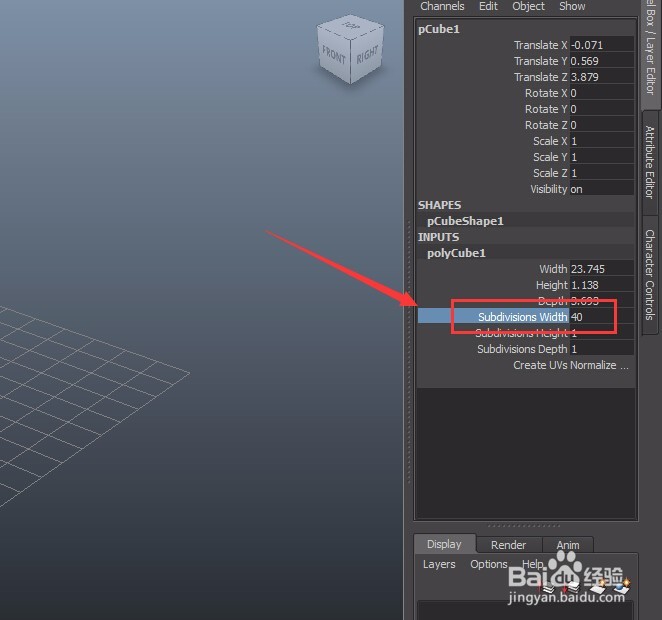The width and height of the screenshot is (662, 620).
Task: Click the Subdivisions Width value 40
Action: (602, 317)
